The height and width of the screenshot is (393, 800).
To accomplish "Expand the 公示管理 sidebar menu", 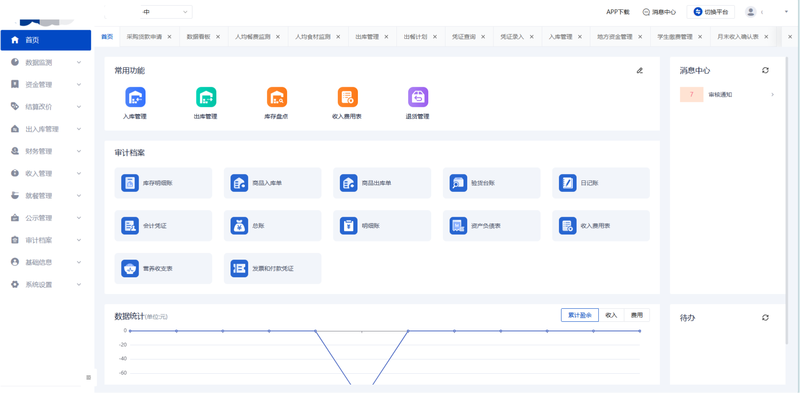I will (46, 218).
